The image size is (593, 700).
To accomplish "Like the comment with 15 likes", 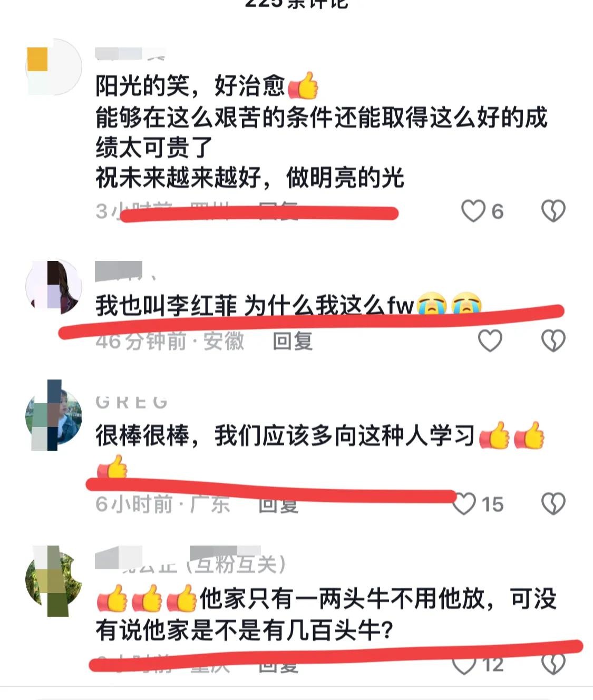I will [x=464, y=504].
